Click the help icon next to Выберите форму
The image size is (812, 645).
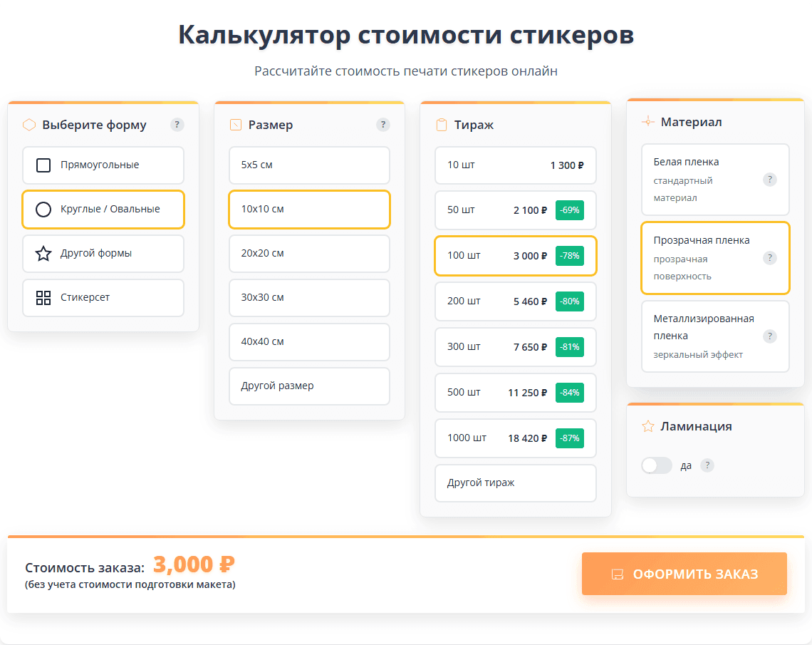(x=177, y=124)
